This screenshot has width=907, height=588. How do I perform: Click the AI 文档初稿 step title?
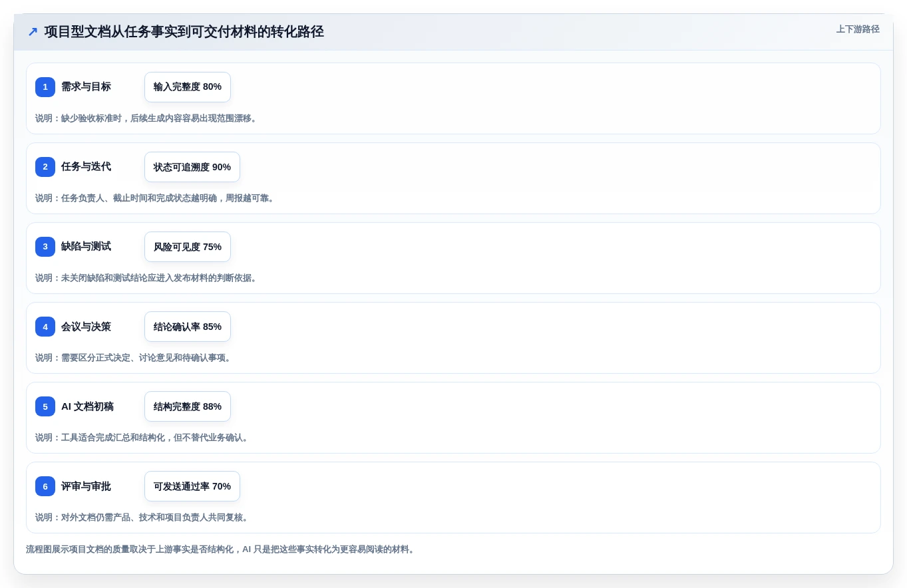[87, 406]
